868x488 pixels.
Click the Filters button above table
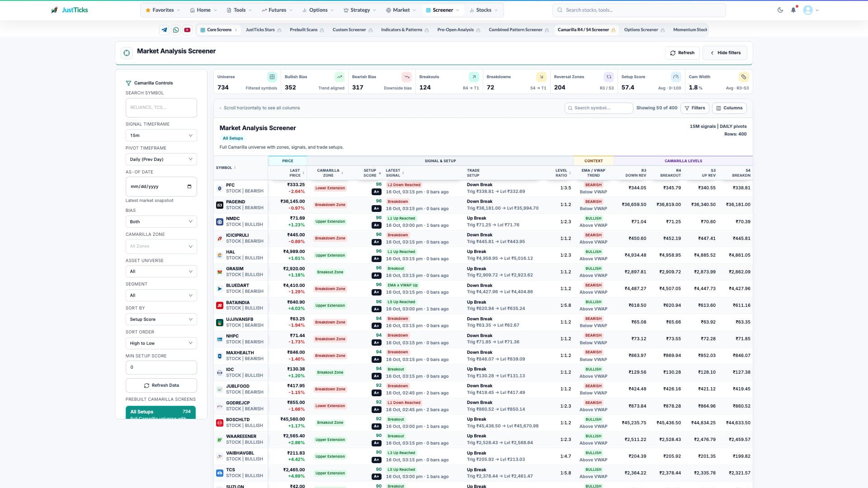pyautogui.click(x=695, y=108)
